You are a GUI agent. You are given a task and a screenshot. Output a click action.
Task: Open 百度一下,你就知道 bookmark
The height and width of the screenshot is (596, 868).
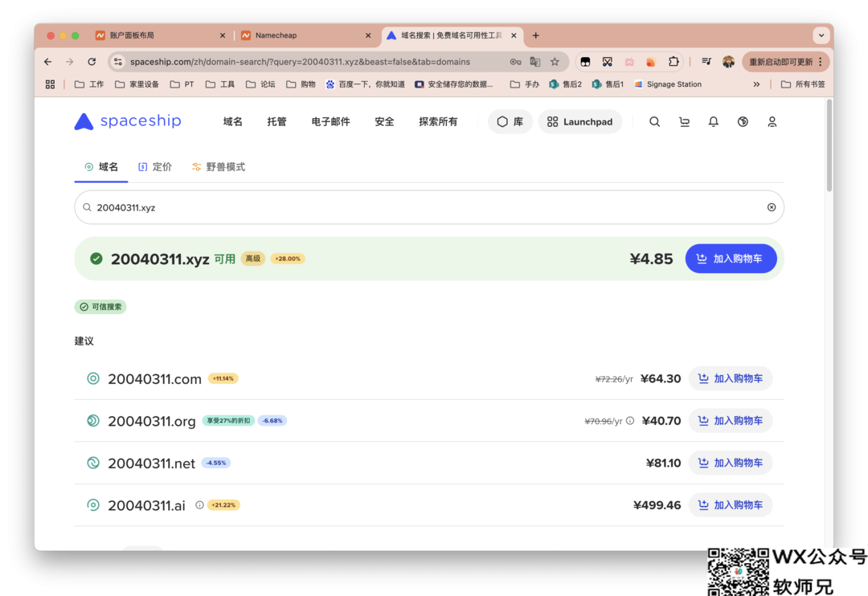tap(366, 84)
